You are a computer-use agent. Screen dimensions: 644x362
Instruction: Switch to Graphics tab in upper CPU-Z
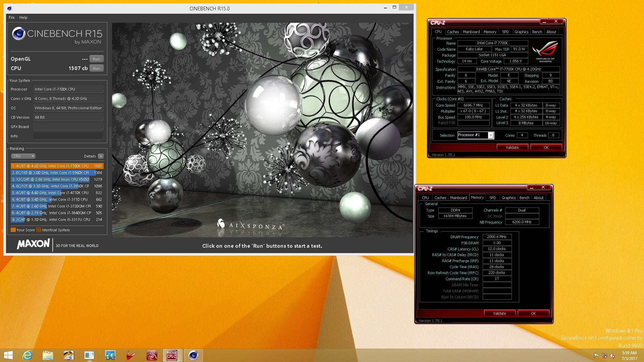pyautogui.click(x=521, y=32)
